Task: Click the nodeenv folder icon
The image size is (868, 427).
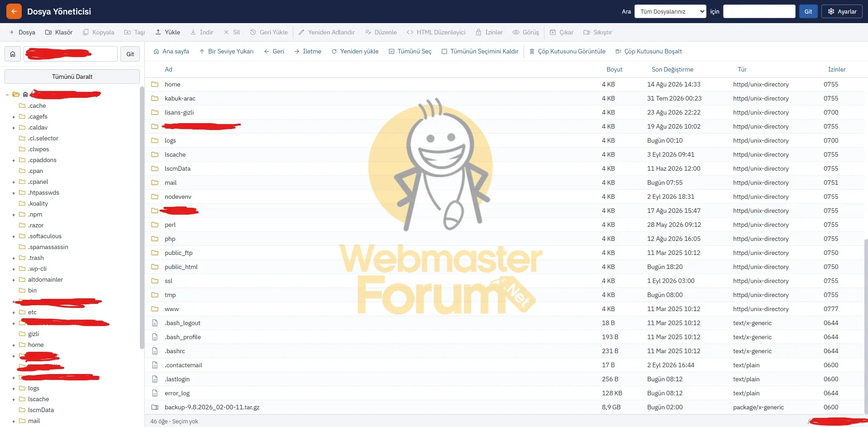Action: 155,197
